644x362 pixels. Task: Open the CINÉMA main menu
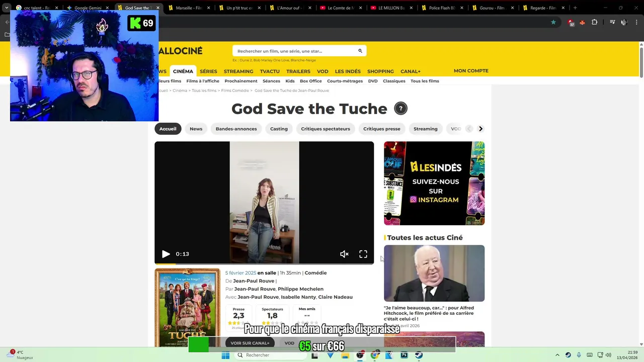[x=183, y=71]
